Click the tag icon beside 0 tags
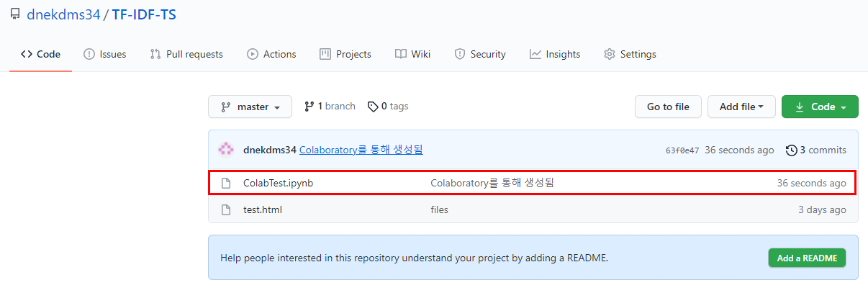 (x=373, y=107)
